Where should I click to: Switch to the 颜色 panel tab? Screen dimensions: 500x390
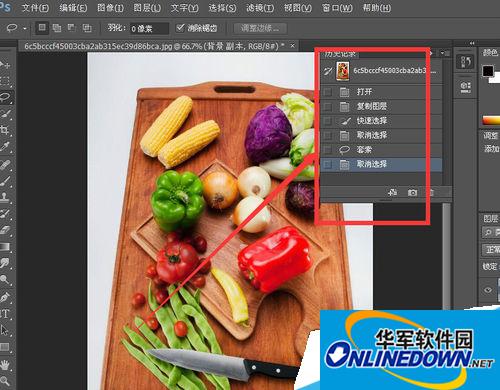click(x=491, y=52)
